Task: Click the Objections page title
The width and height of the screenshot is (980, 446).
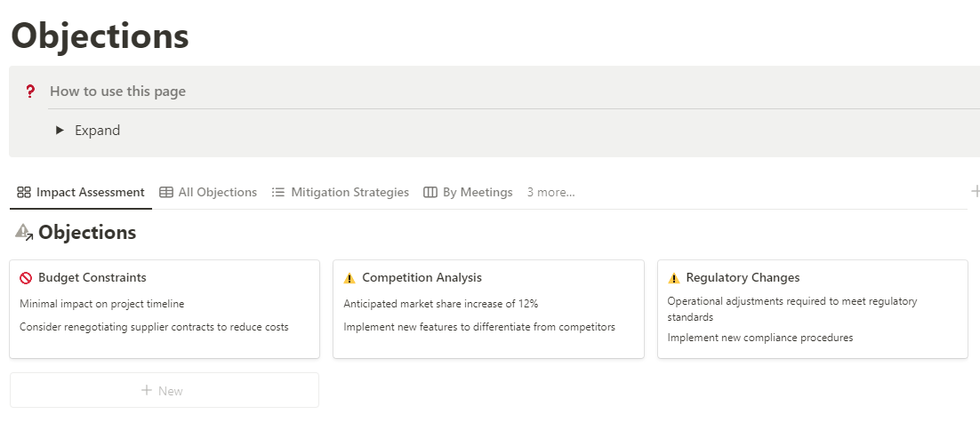Action: 100,36
